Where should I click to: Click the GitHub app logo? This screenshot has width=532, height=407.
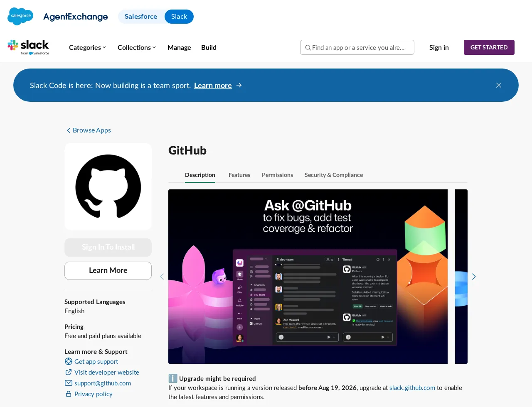coord(108,186)
